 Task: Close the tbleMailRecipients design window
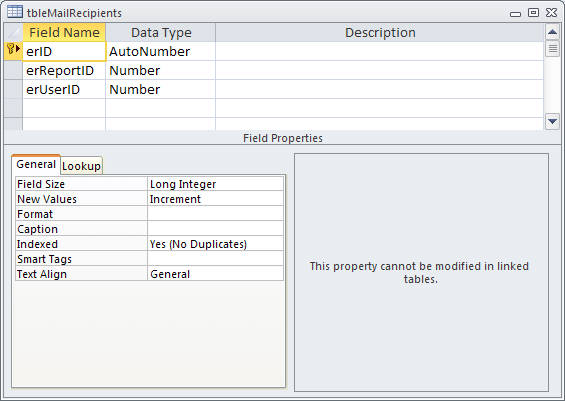point(551,13)
